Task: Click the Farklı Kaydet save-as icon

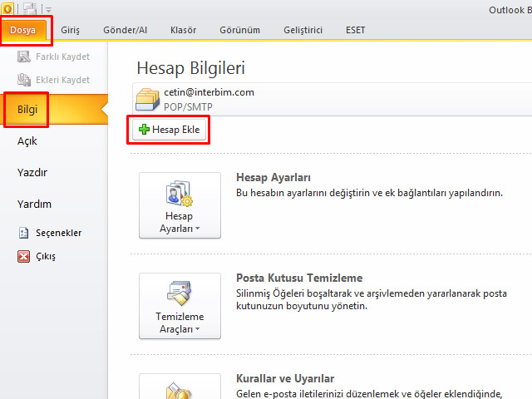Action: point(22,57)
